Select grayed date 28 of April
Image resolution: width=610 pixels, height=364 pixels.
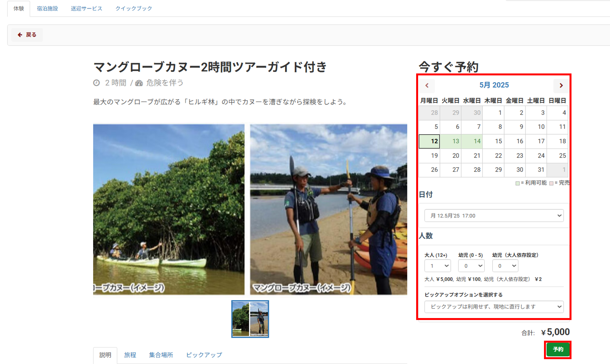429,113
